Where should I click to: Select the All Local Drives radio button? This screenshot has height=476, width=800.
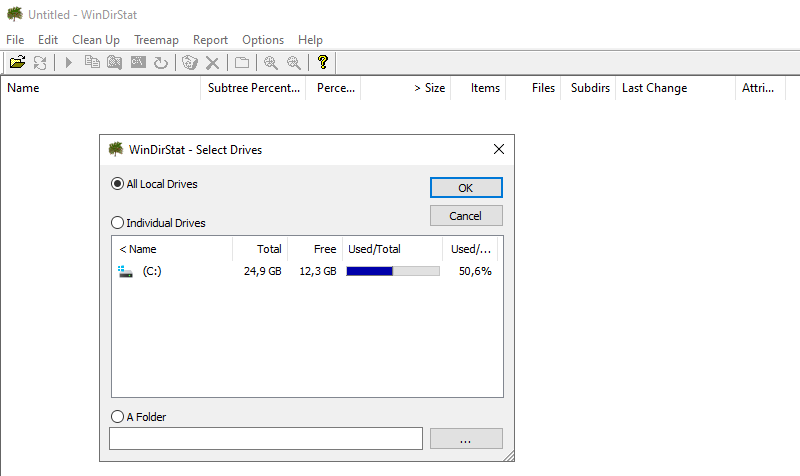[117, 184]
